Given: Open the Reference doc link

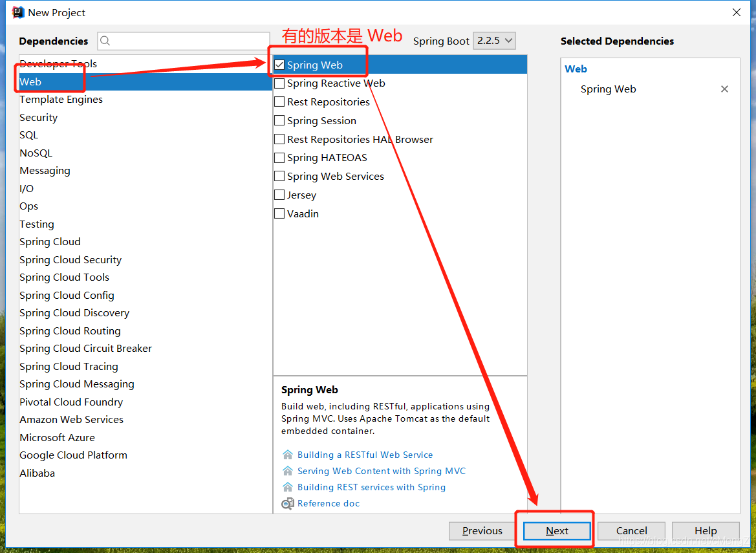Looking at the screenshot, I should 329,503.
